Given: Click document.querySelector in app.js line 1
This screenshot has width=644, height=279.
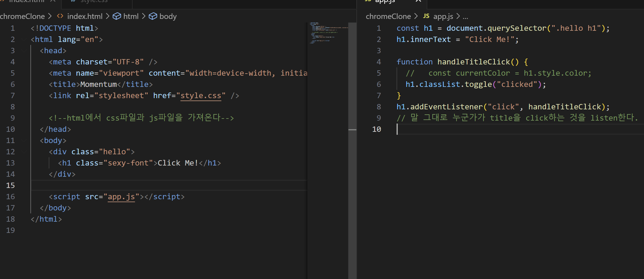Looking at the screenshot, I should click(496, 28).
